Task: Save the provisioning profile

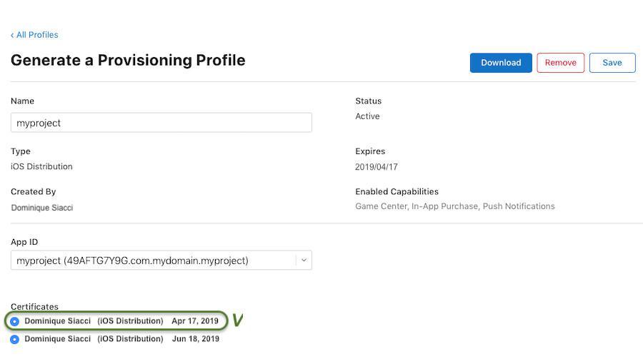Action: (612, 63)
